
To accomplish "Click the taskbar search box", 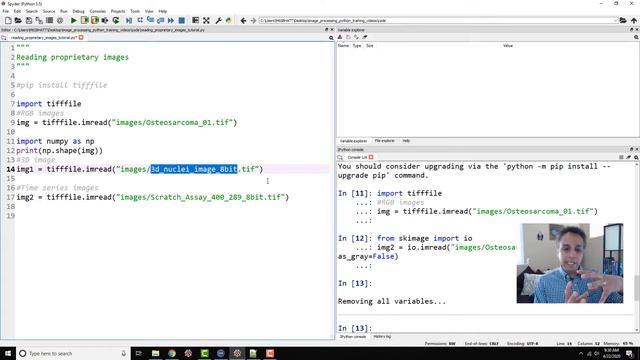I will (73, 353).
